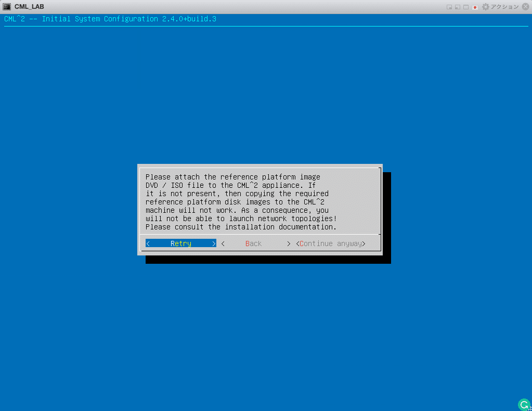Click the green Grammarly badge icon
Viewport: 532px width, 411px height.
point(524,405)
